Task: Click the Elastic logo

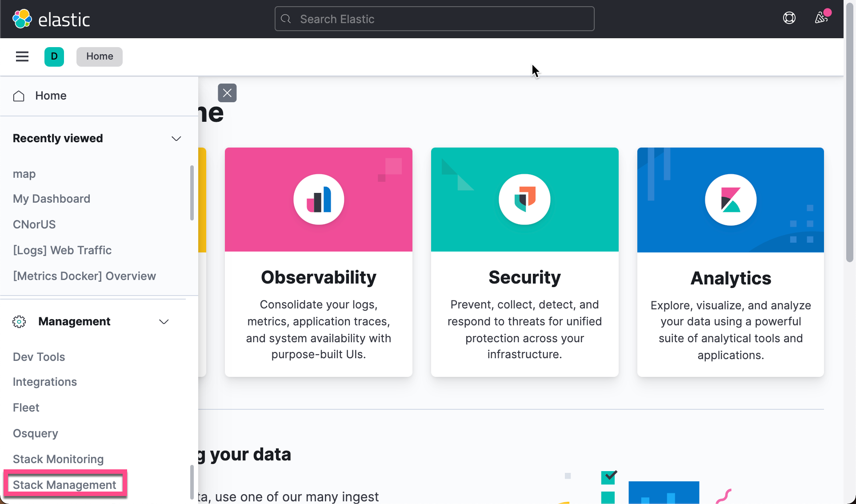Action: click(x=51, y=18)
